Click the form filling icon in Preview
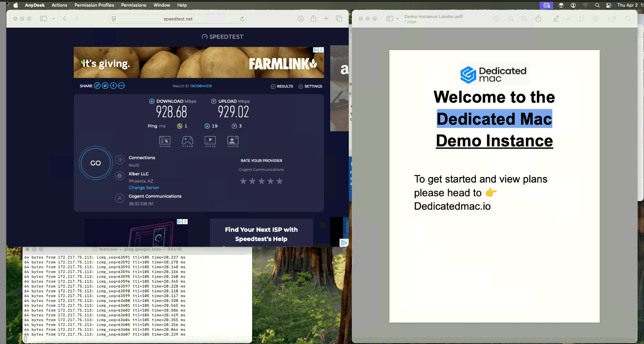 coord(612,19)
